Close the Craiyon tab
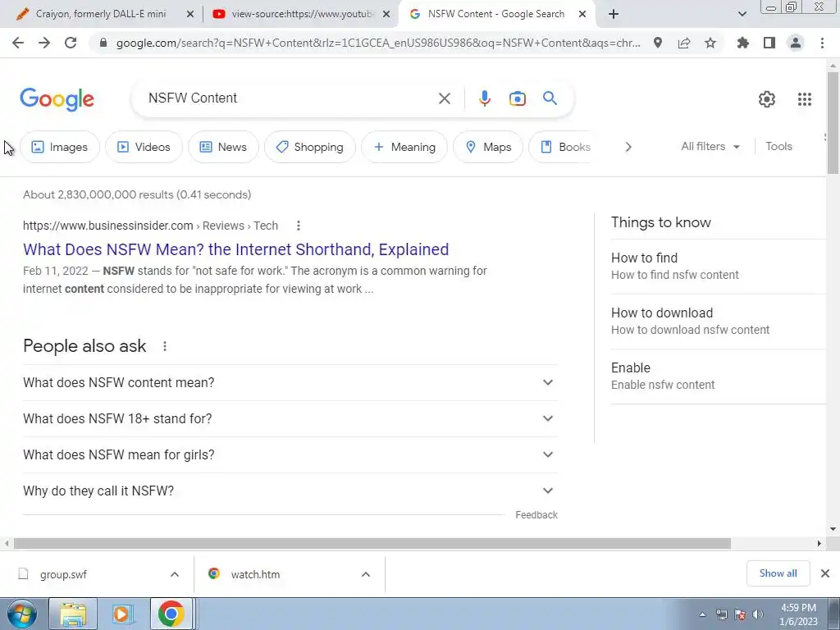The image size is (840, 630). coord(190,14)
